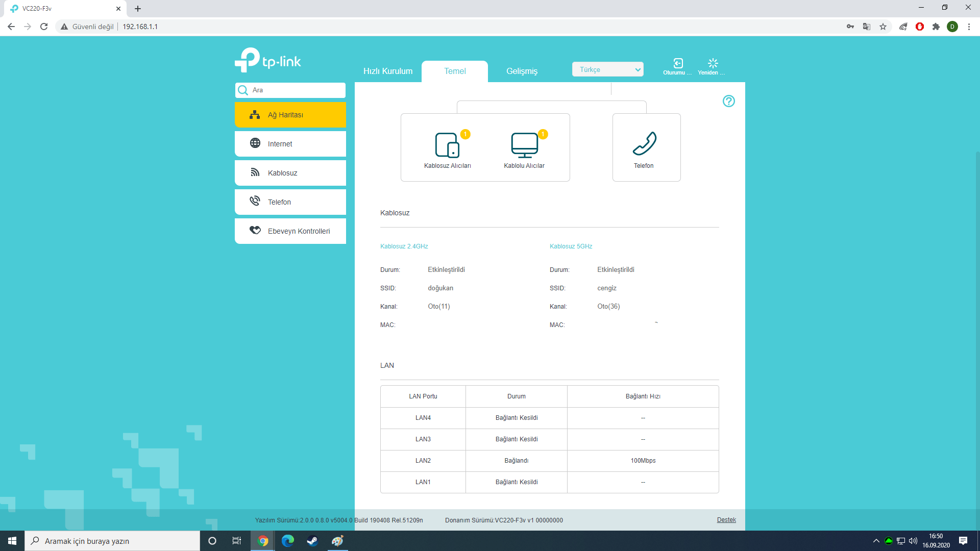Expand the system tray hidden icons arrow

tap(876, 541)
